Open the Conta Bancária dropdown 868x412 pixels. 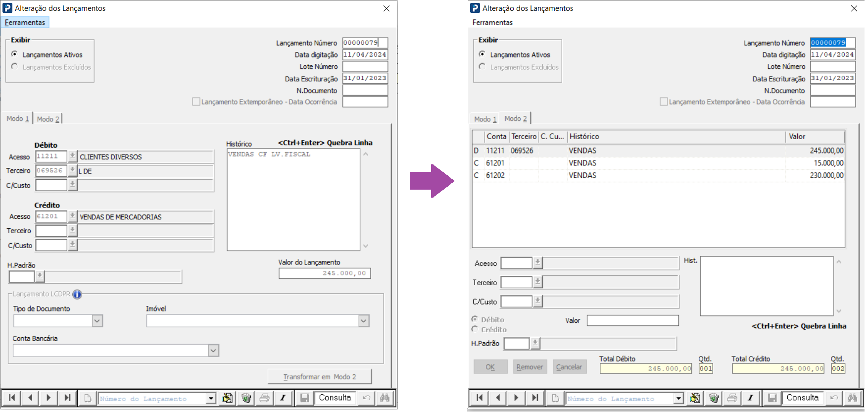[x=213, y=351]
